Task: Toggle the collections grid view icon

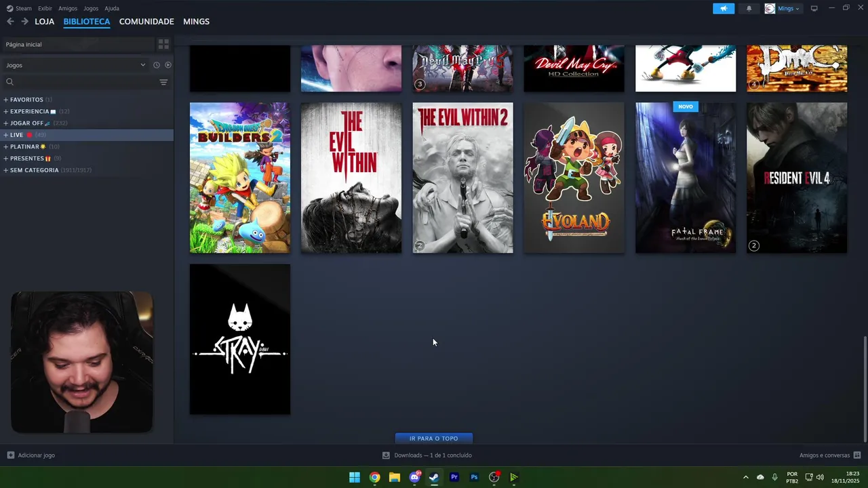Action: point(163,44)
